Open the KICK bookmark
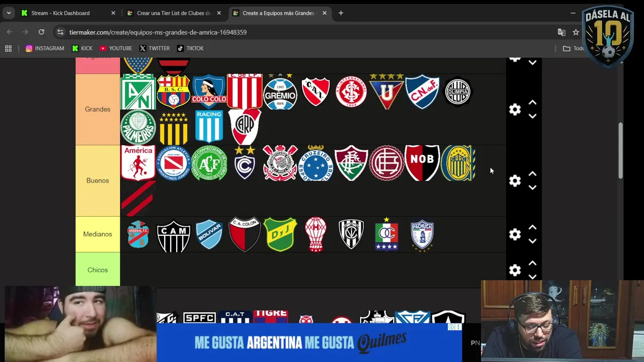 [83, 48]
